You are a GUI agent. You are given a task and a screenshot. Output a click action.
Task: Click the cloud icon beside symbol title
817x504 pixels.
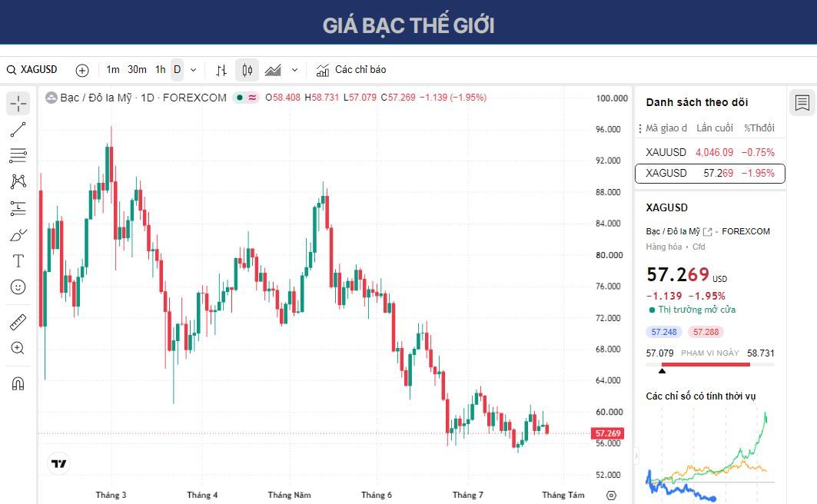(x=51, y=98)
